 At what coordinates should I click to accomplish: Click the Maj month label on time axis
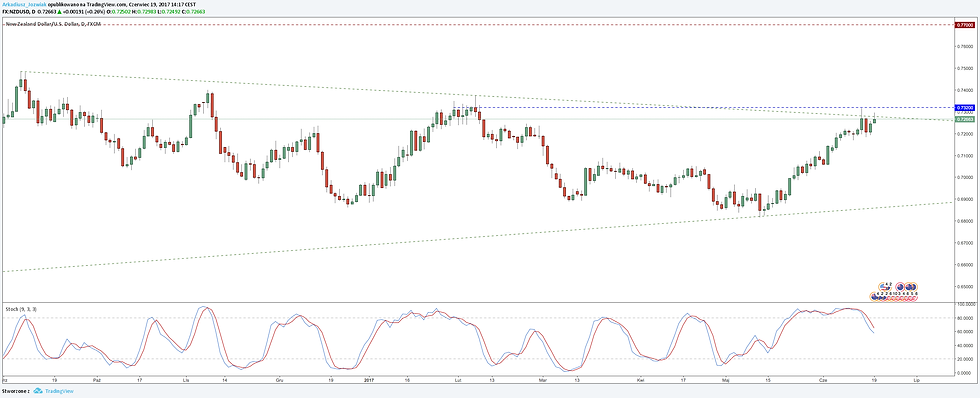[726, 381]
